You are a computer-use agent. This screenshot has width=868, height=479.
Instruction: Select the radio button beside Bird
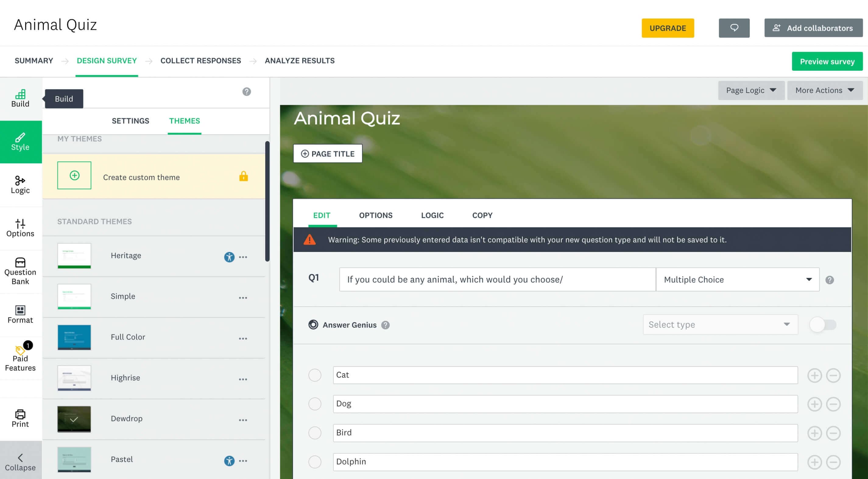pyautogui.click(x=315, y=432)
